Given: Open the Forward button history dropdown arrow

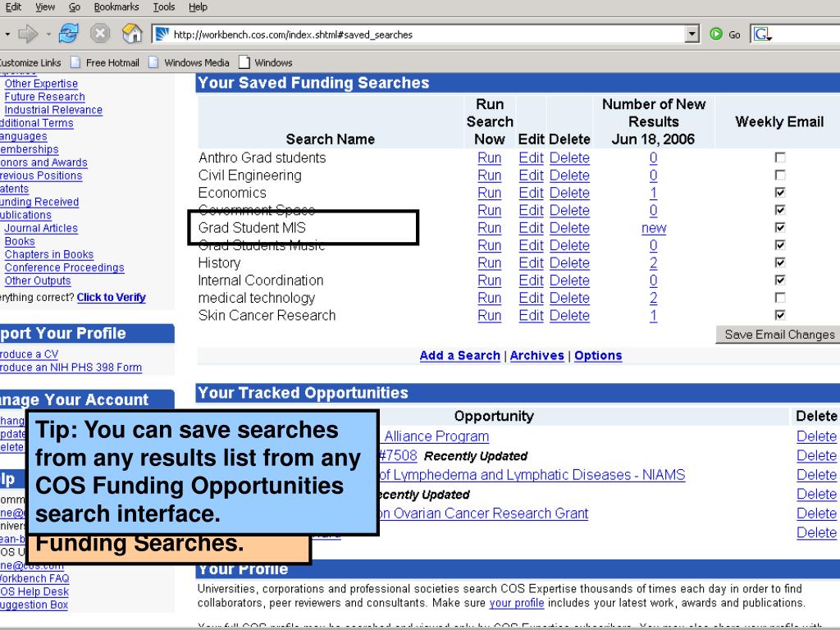Looking at the screenshot, I should 48,34.
